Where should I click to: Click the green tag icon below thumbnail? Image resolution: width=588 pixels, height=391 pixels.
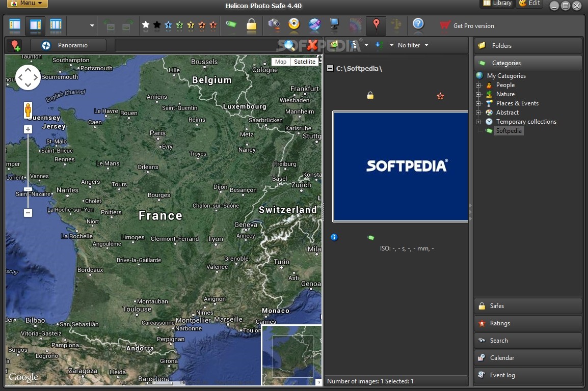tap(370, 237)
